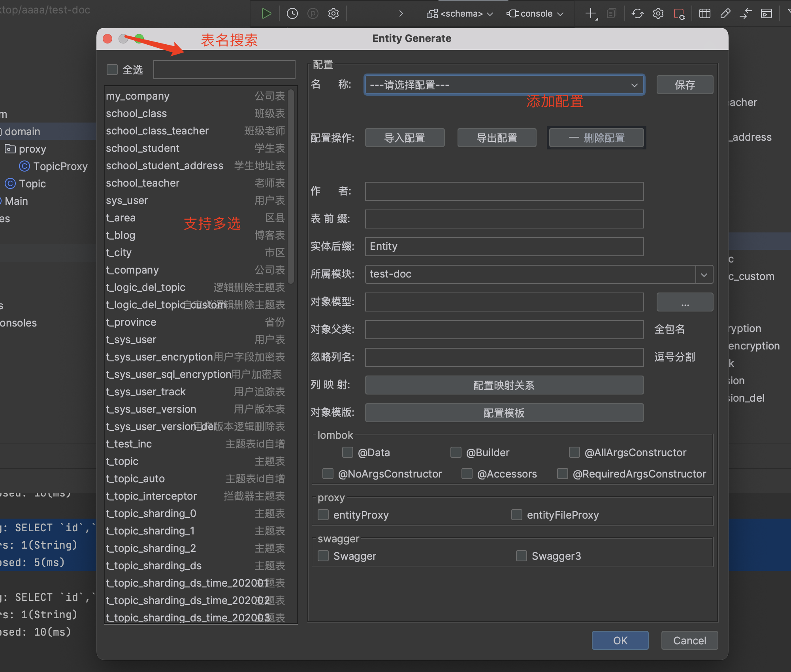Click the refresh arrows icon
The height and width of the screenshot is (672, 791).
637,14
